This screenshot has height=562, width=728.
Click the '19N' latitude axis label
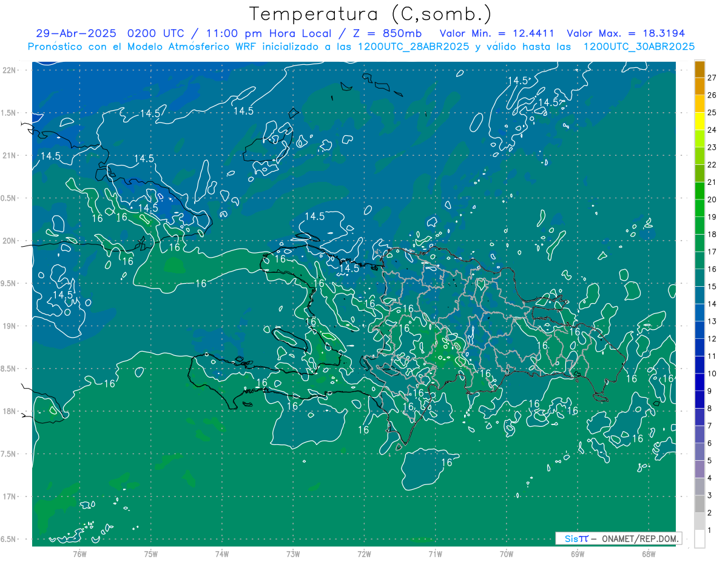(8, 326)
